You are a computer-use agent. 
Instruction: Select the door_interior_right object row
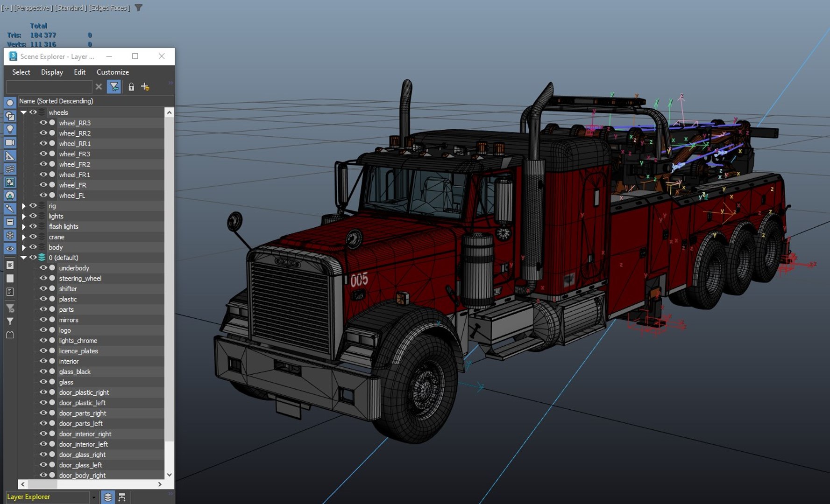(91, 434)
